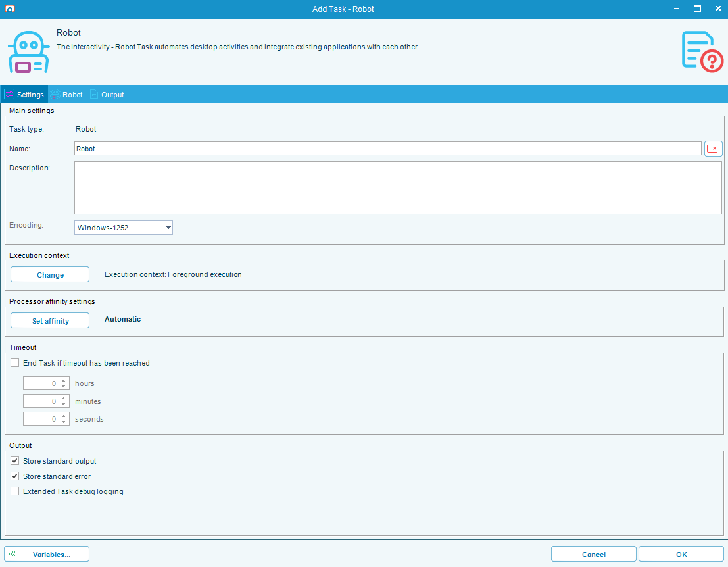Increase the minutes spinner value
Screen dimensions: 728x567
pyautogui.click(x=64, y=399)
